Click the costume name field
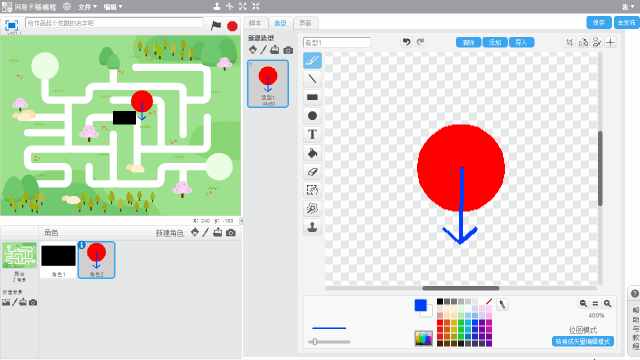Image resolution: width=640 pixels, height=360 pixels. tap(337, 42)
